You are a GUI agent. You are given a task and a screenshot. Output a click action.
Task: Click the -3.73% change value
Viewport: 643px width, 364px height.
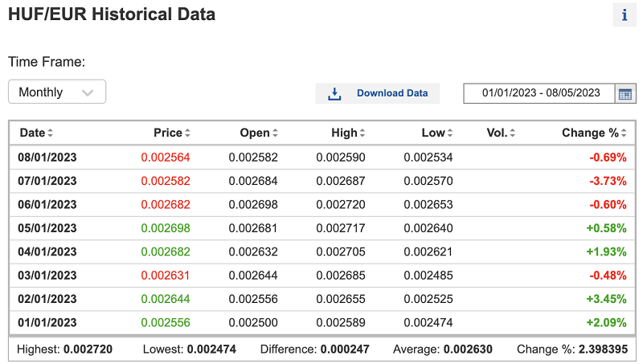click(608, 181)
